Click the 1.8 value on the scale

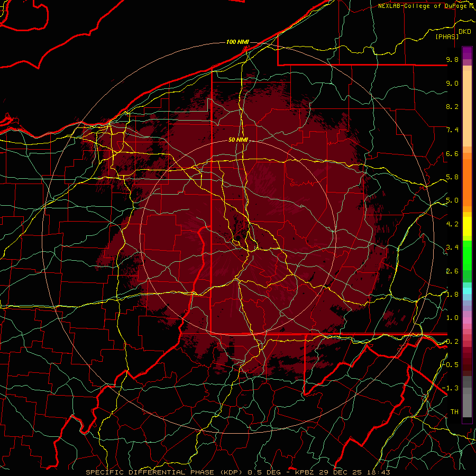(452, 295)
